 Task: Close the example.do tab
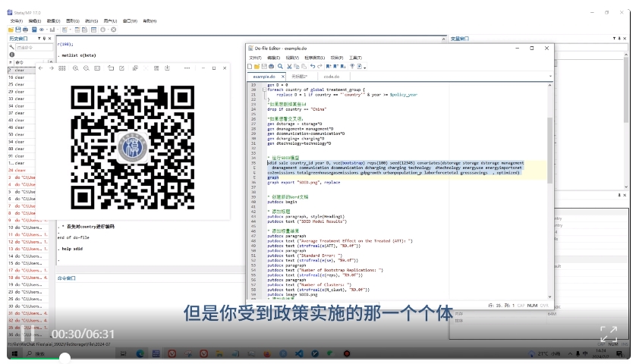click(x=283, y=77)
